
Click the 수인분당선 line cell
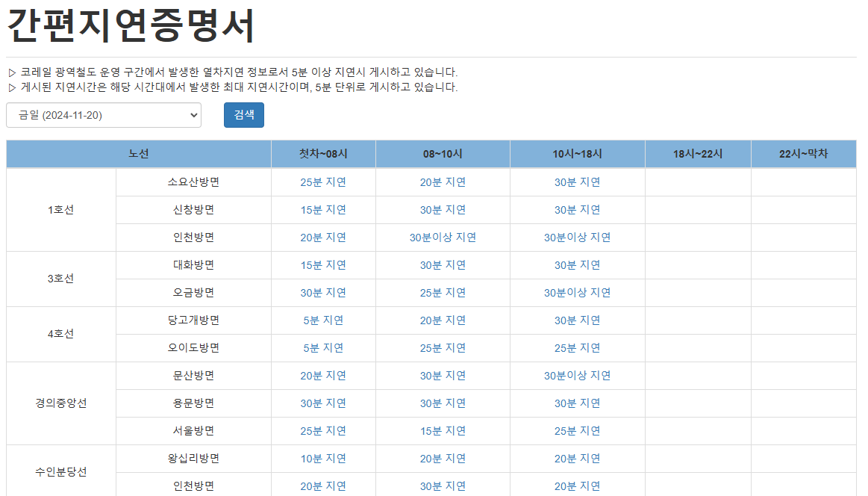pos(61,471)
